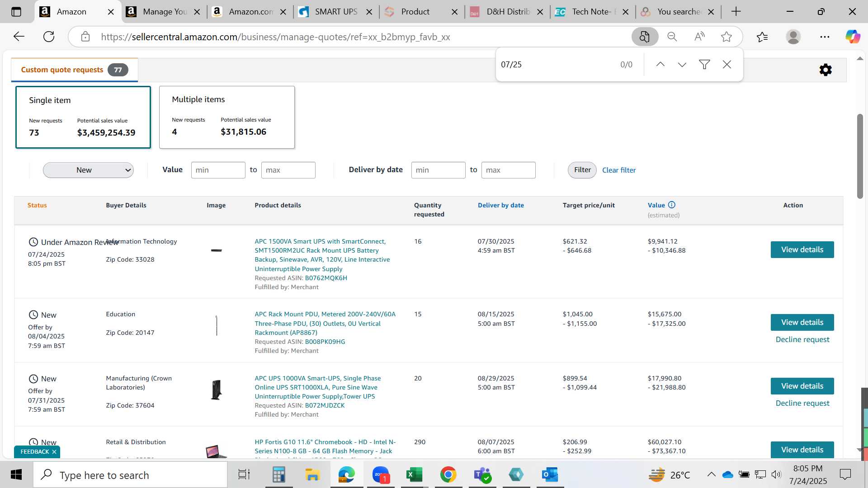Image resolution: width=868 pixels, height=488 pixels.
Task: Open the tab actions menu icon
Action: [16, 12]
